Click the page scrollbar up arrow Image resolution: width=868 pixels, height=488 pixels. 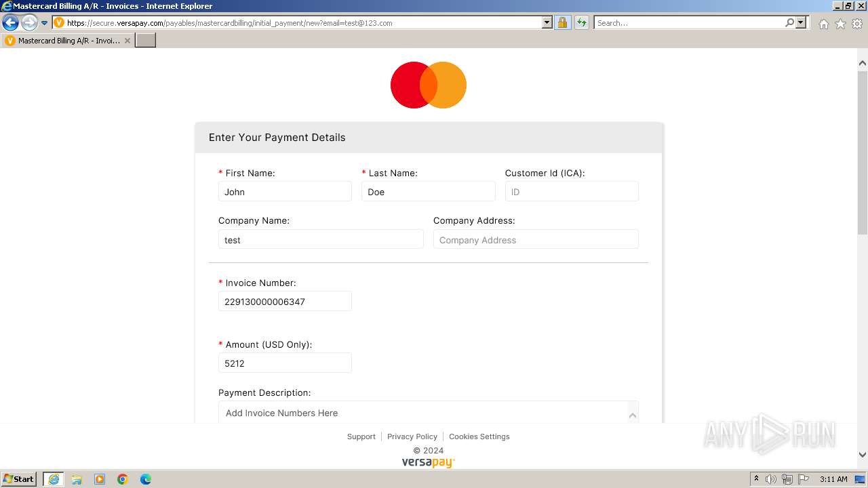pyautogui.click(x=863, y=63)
